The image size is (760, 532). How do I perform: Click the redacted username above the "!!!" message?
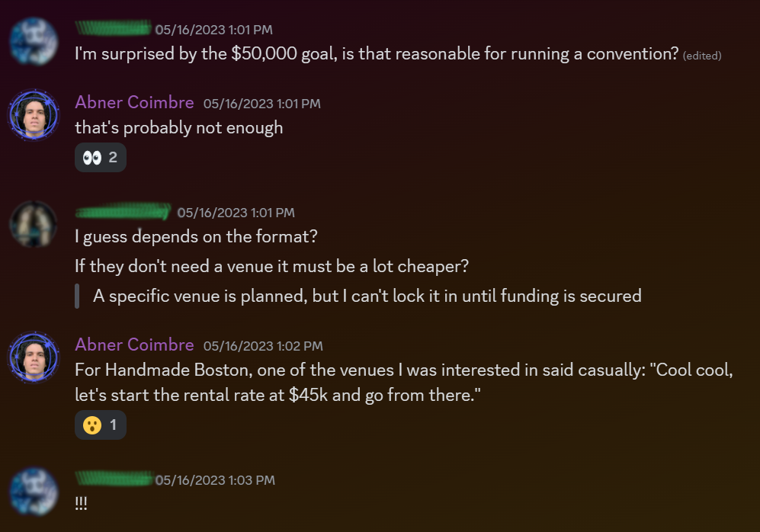point(114,479)
